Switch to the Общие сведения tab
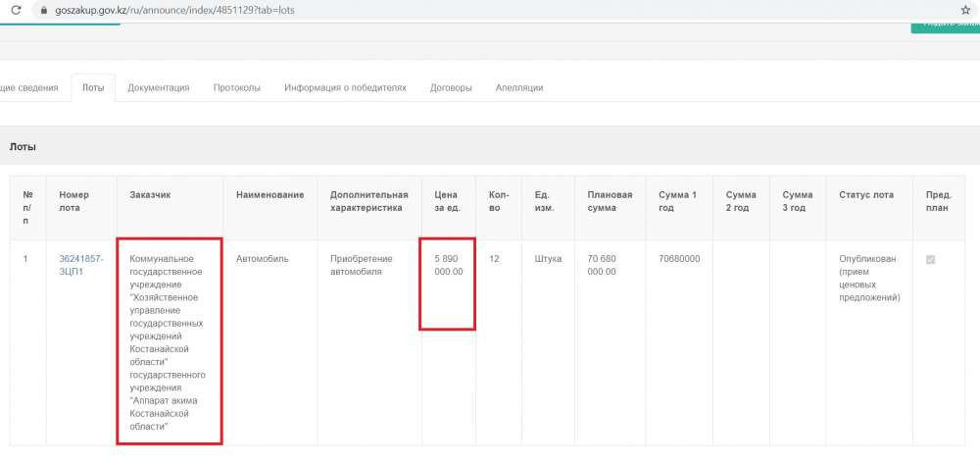980x466 pixels. tap(27, 87)
